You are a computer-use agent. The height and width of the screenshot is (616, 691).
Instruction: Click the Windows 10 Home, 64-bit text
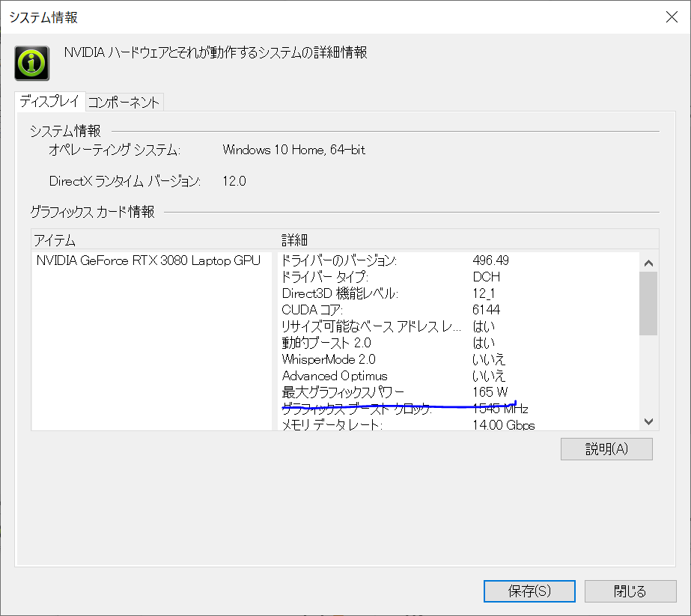(x=294, y=150)
